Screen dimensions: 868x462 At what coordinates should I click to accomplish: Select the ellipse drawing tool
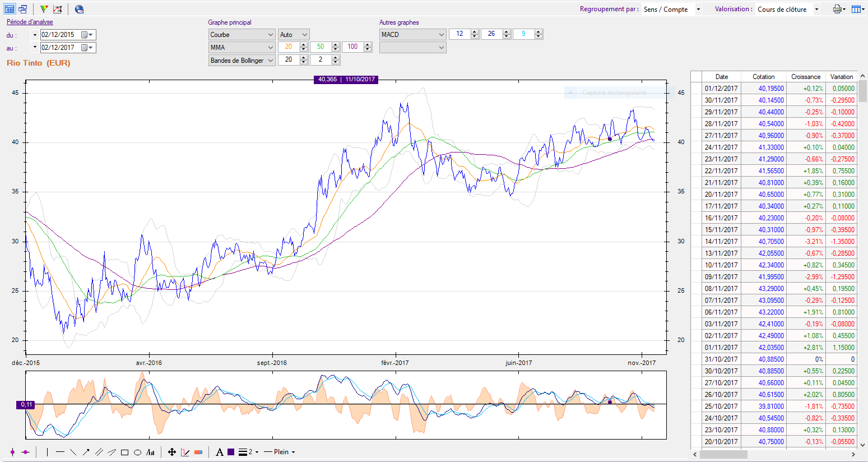tap(137, 452)
